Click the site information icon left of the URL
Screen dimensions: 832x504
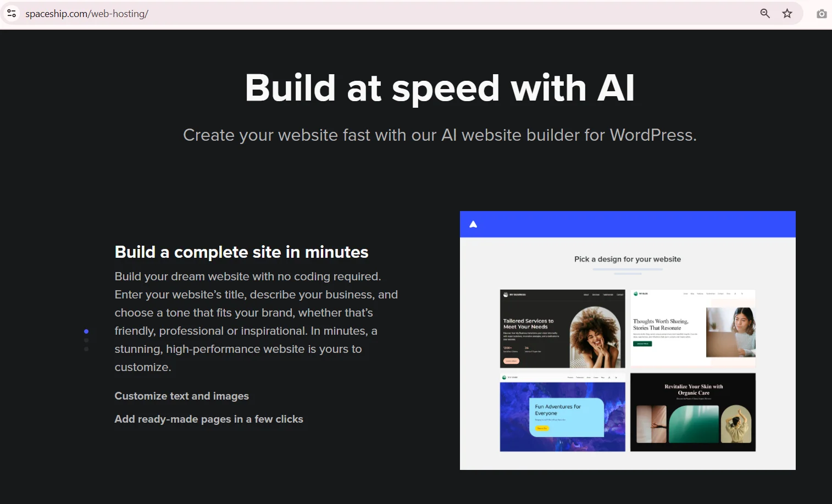(x=11, y=13)
